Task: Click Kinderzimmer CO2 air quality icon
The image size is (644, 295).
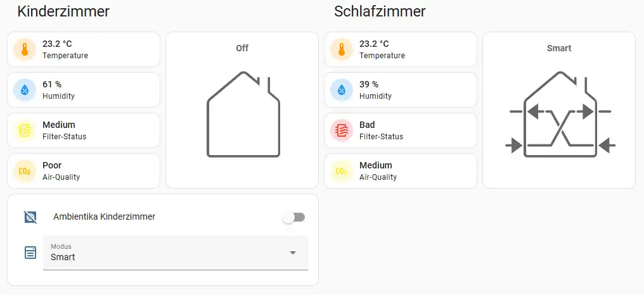Action: click(x=25, y=171)
